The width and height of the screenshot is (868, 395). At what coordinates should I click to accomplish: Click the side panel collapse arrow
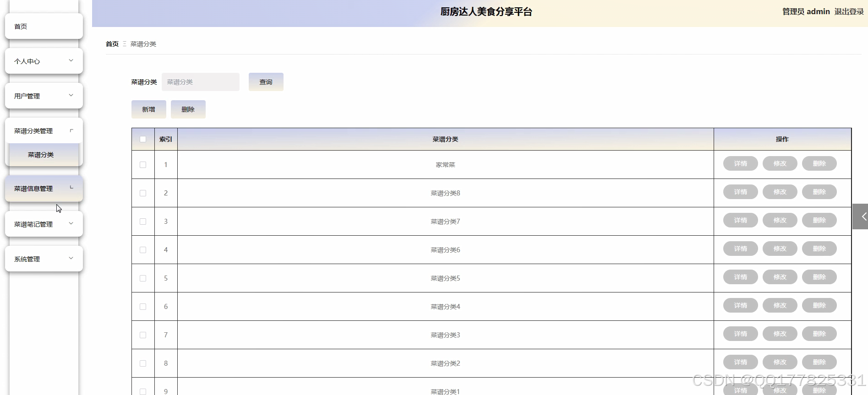point(860,216)
